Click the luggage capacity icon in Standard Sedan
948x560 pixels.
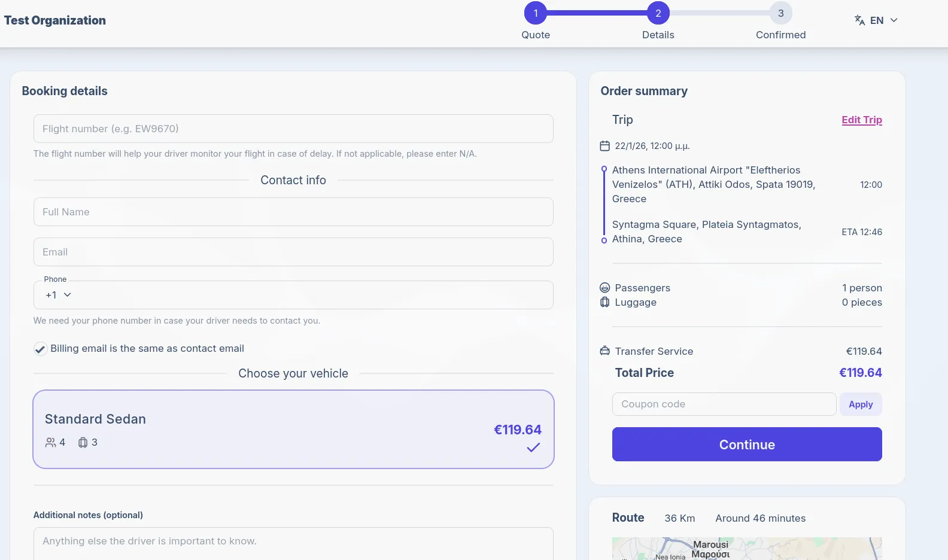(x=83, y=443)
